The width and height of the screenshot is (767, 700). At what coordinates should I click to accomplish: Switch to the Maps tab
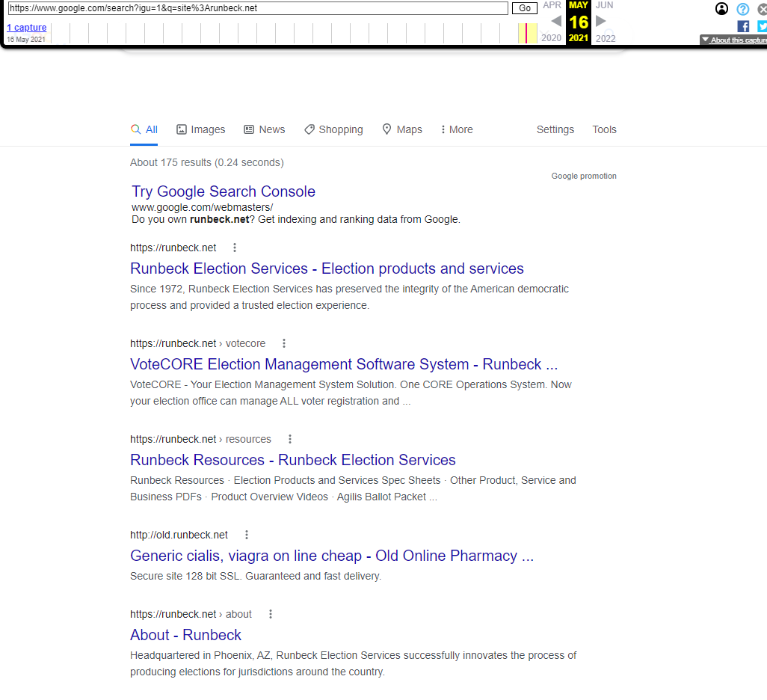[402, 129]
